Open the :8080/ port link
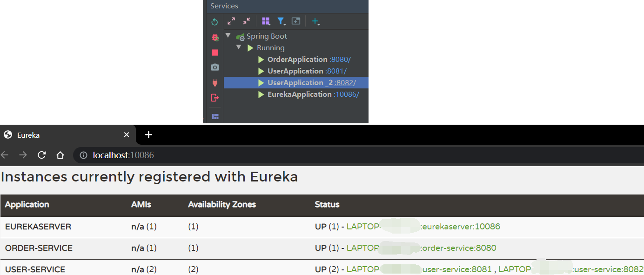This screenshot has height=275, width=644. [x=340, y=60]
